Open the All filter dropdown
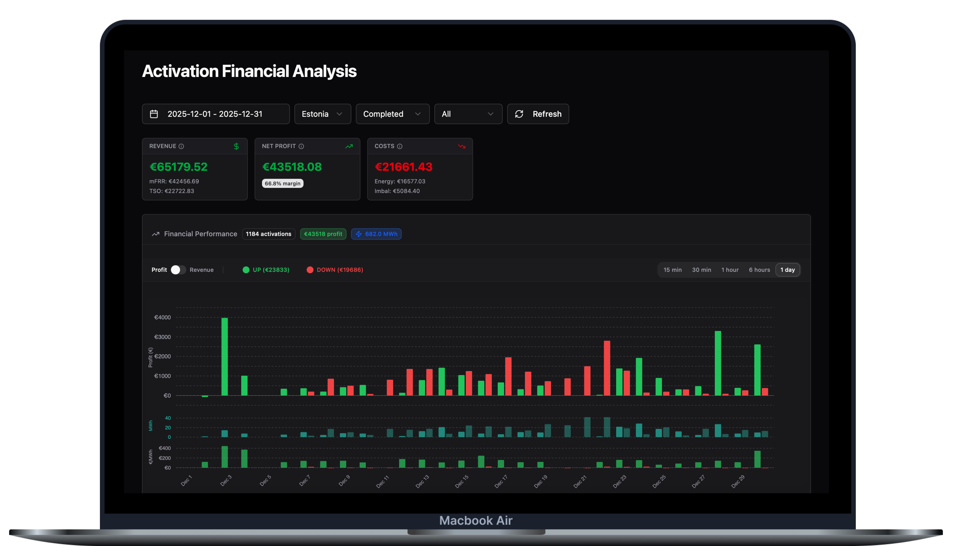980x546 pixels. pos(468,114)
